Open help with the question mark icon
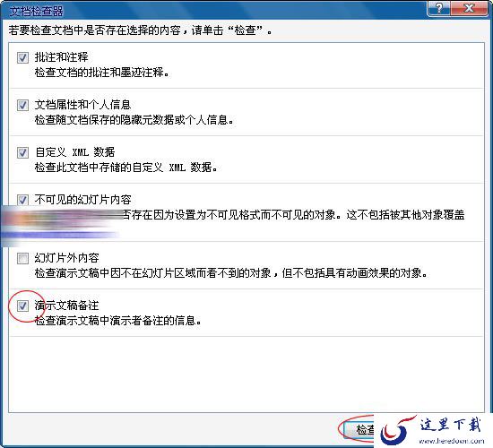Viewport: 493px width, 448px height. coord(439,7)
